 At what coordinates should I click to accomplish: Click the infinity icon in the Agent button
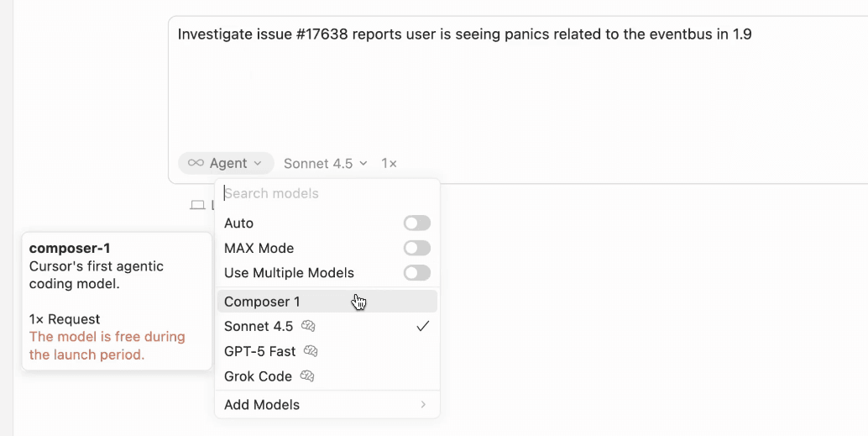coord(196,163)
